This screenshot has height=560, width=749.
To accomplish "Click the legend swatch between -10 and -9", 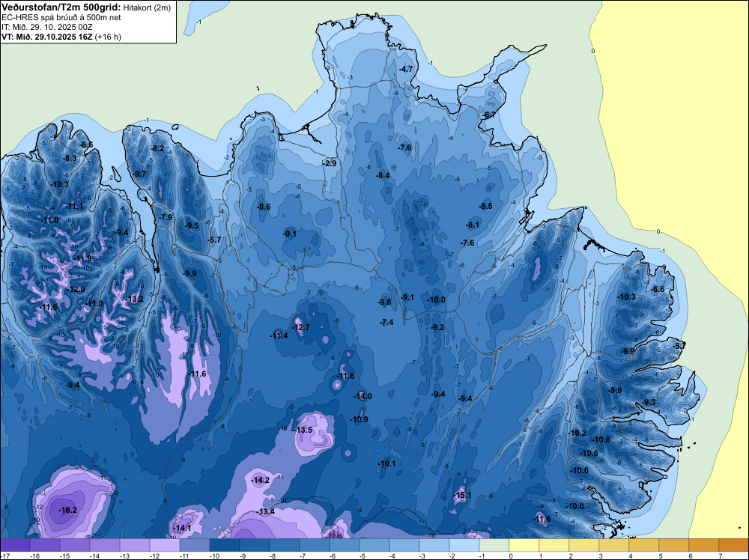I will (225, 545).
